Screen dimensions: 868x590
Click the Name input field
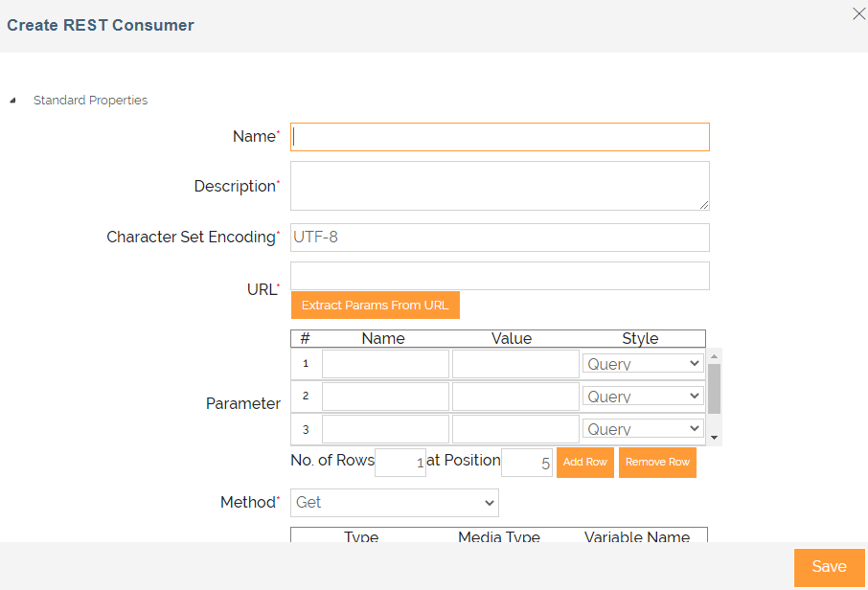[x=500, y=137]
